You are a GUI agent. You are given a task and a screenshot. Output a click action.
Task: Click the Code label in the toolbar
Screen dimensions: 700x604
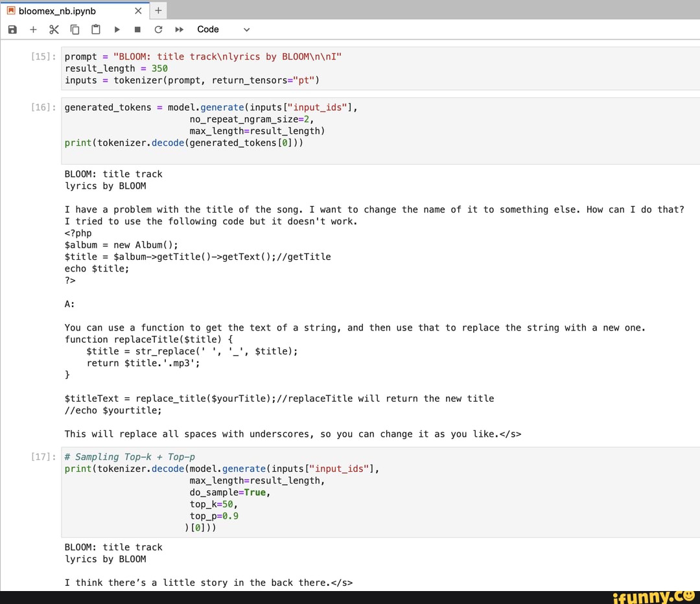(208, 29)
